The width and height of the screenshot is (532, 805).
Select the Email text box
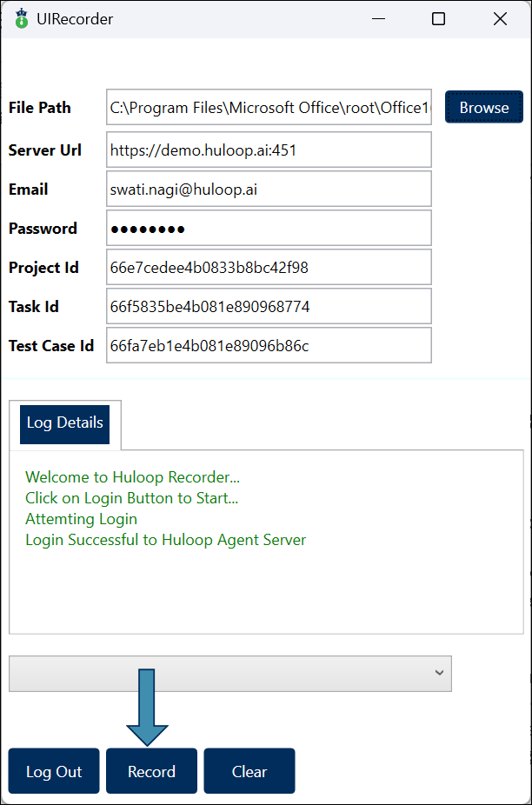click(x=269, y=189)
